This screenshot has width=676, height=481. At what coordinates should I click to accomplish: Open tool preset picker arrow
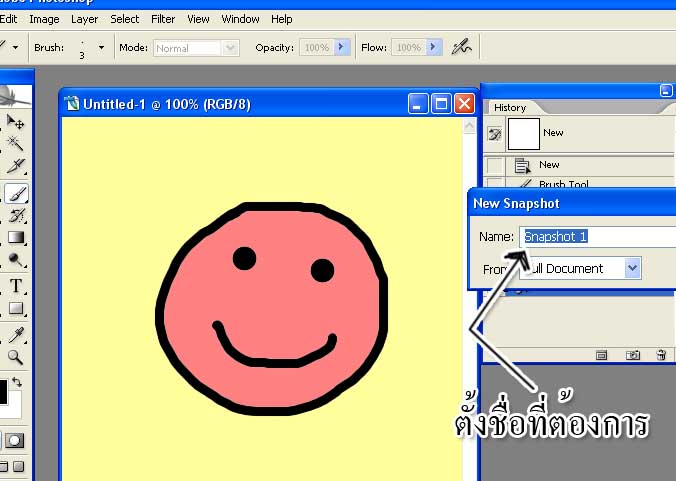[16, 47]
